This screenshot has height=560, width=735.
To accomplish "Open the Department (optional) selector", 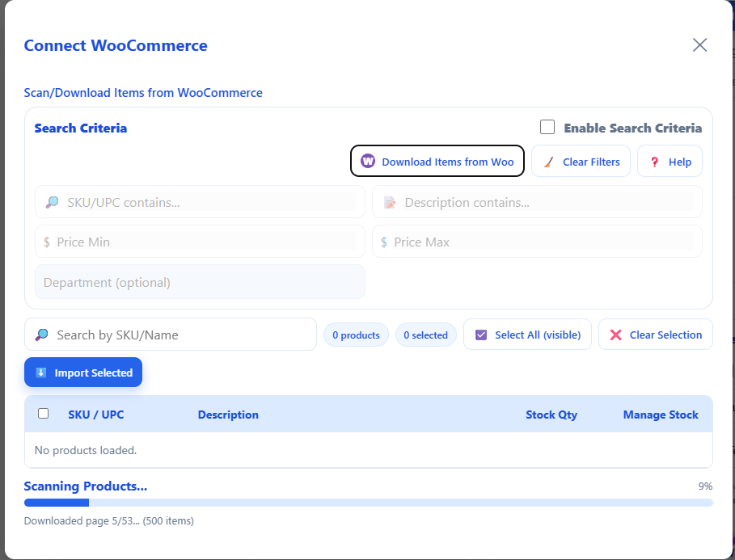I will 200,282.
